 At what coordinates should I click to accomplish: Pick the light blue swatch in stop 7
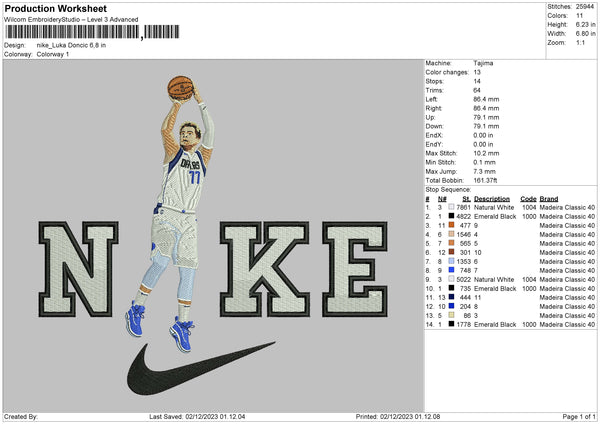(x=452, y=261)
